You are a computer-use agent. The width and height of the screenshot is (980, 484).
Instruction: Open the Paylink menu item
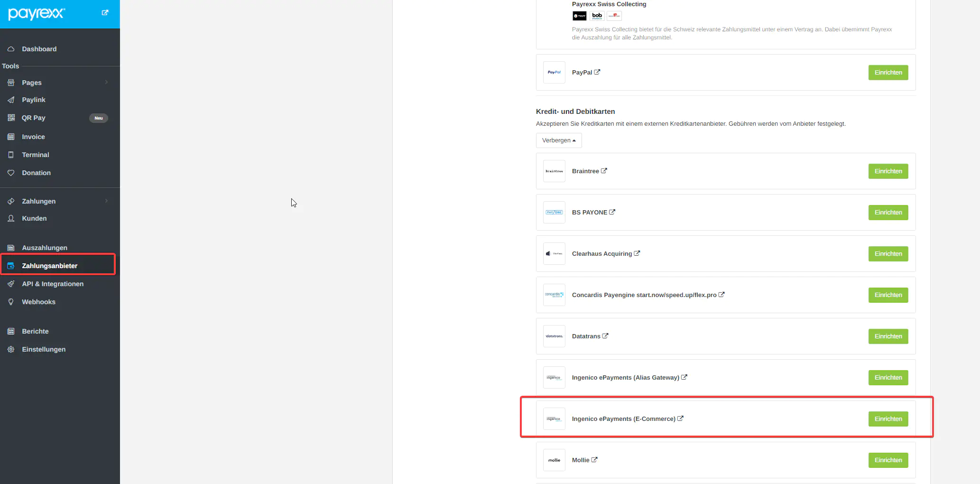[34, 100]
